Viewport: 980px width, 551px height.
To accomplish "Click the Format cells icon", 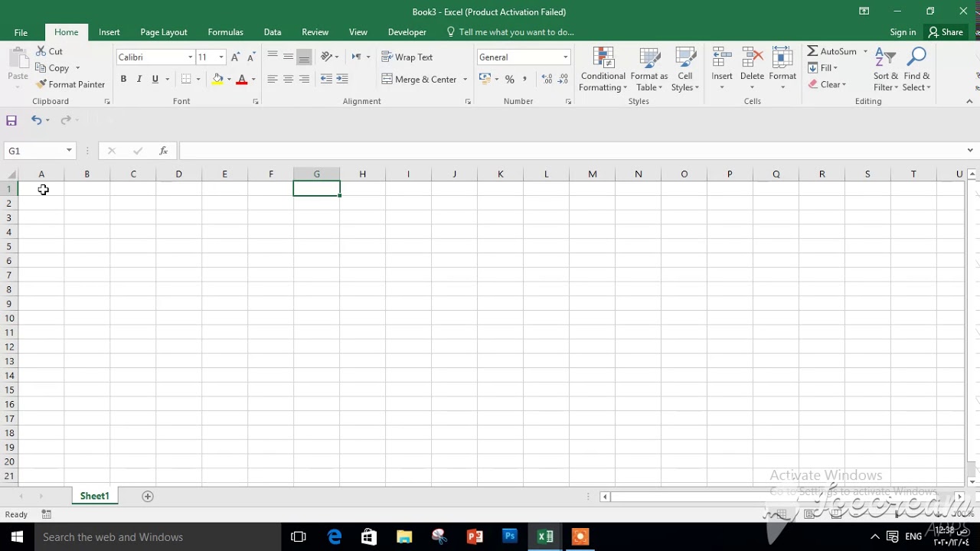I will pos(782,58).
